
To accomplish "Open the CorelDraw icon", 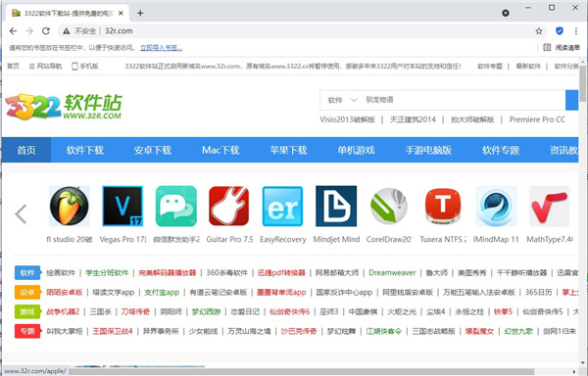I will (x=389, y=206).
